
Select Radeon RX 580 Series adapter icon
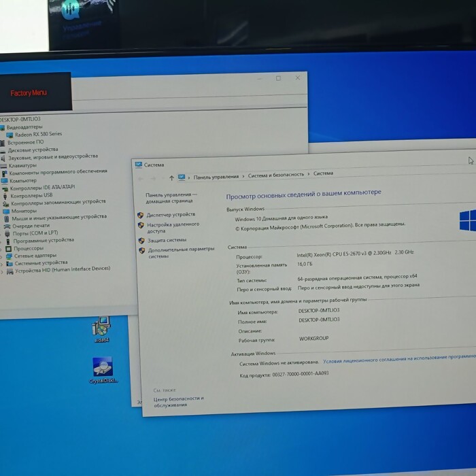pyautogui.click(x=10, y=135)
